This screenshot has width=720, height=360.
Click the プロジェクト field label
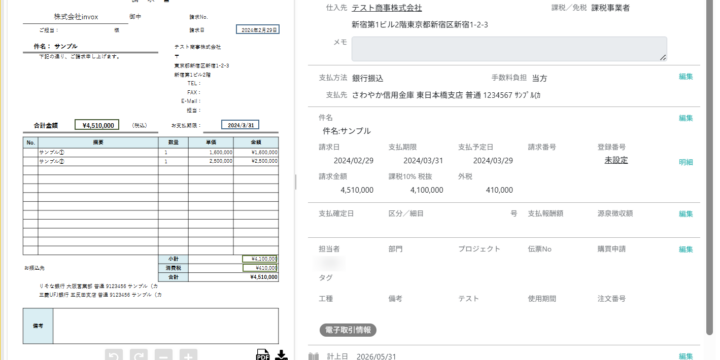[479, 249]
